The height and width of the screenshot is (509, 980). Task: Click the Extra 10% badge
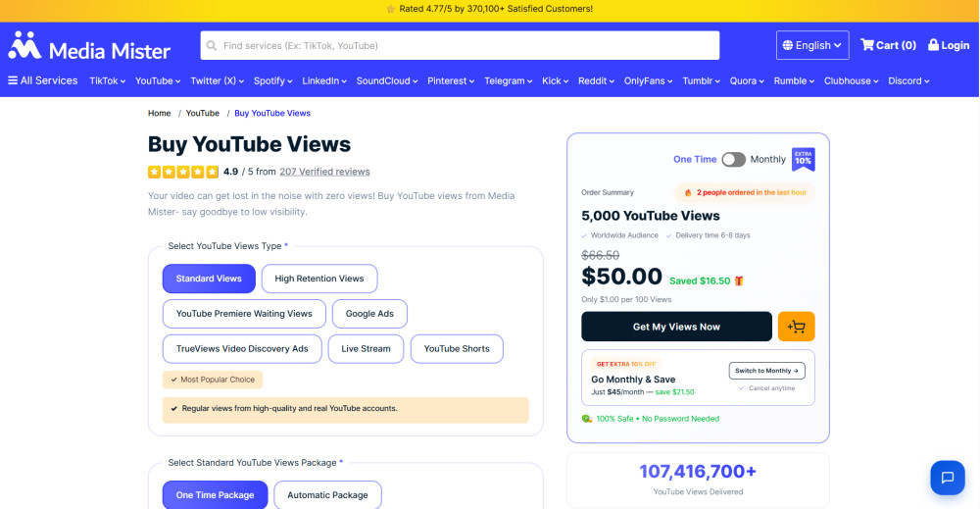[x=804, y=159]
